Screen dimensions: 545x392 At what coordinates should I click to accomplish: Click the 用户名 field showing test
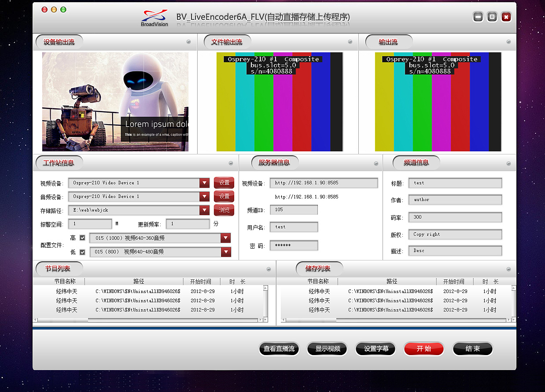point(294,227)
